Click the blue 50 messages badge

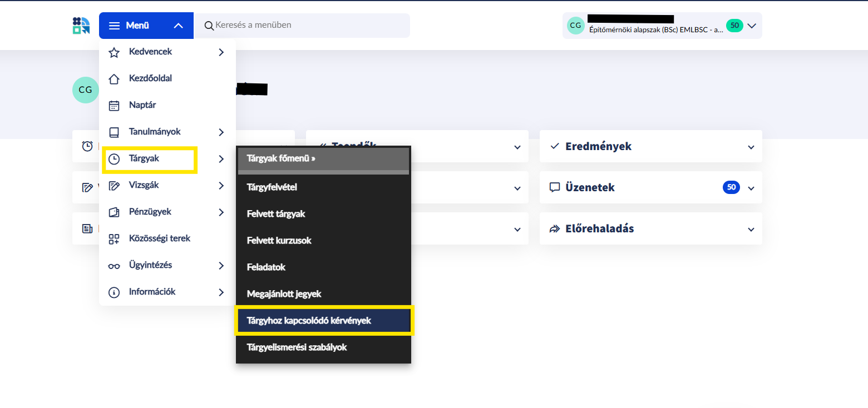[x=731, y=188]
